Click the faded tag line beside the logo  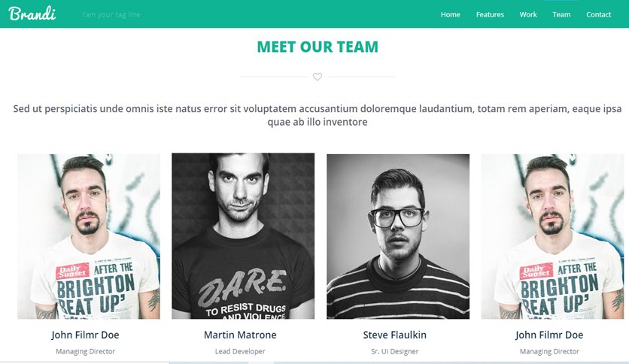pos(111,15)
